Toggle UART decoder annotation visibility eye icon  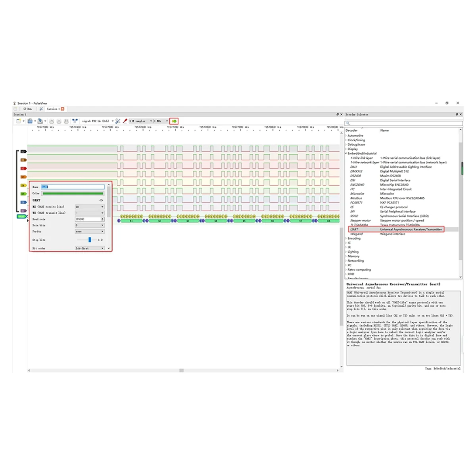[x=102, y=200]
